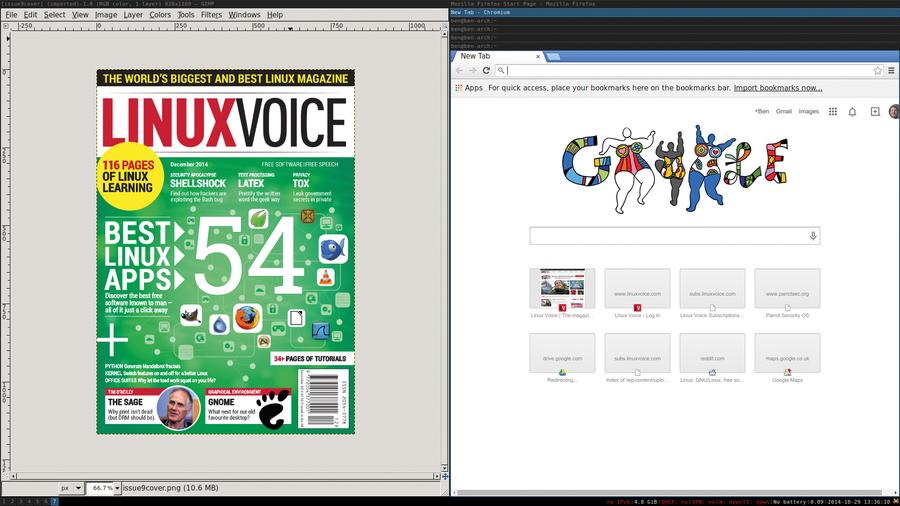Open Apps in the bookmarks bar

pyautogui.click(x=469, y=88)
